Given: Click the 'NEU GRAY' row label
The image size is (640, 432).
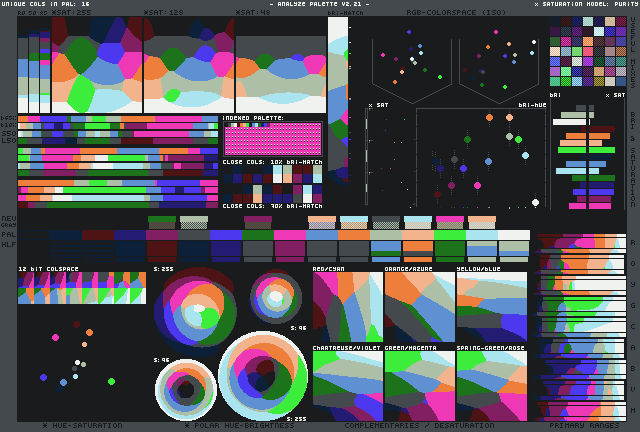Looking at the screenshot, I should click(x=9, y=221).
